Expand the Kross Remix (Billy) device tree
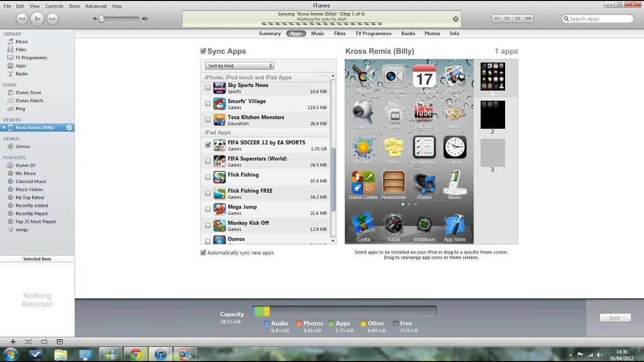 [x=4, y=128]
